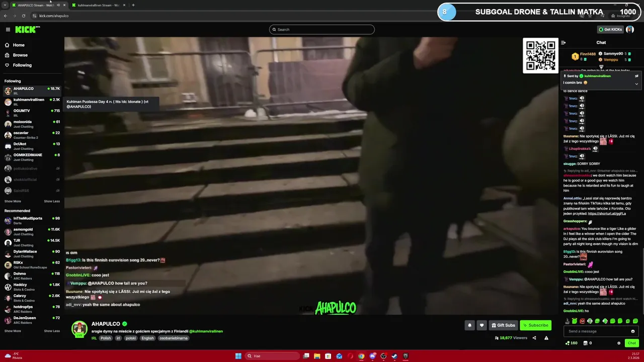Open user profile avatar menu
This screenshot has width=644, height=362.
pos(630,30)
